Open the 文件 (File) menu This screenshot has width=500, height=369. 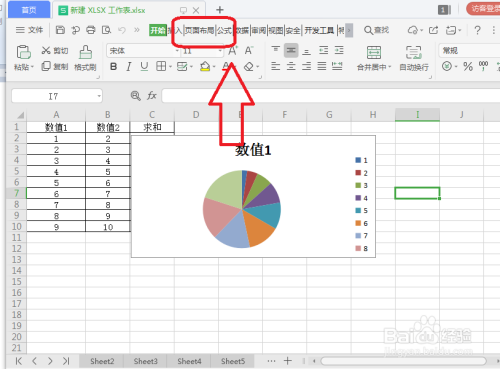(29, 30)
